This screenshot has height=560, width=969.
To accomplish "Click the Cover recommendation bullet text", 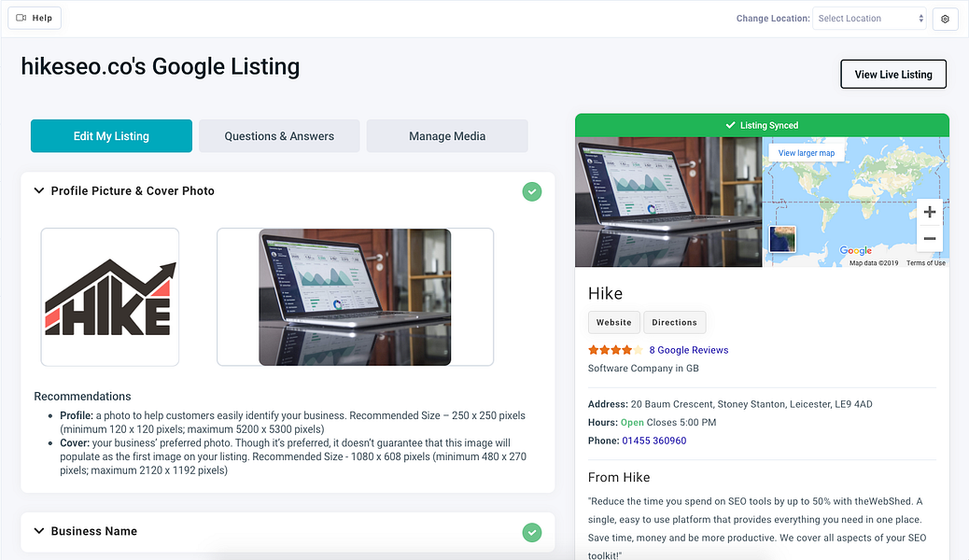I will [293, 456].
